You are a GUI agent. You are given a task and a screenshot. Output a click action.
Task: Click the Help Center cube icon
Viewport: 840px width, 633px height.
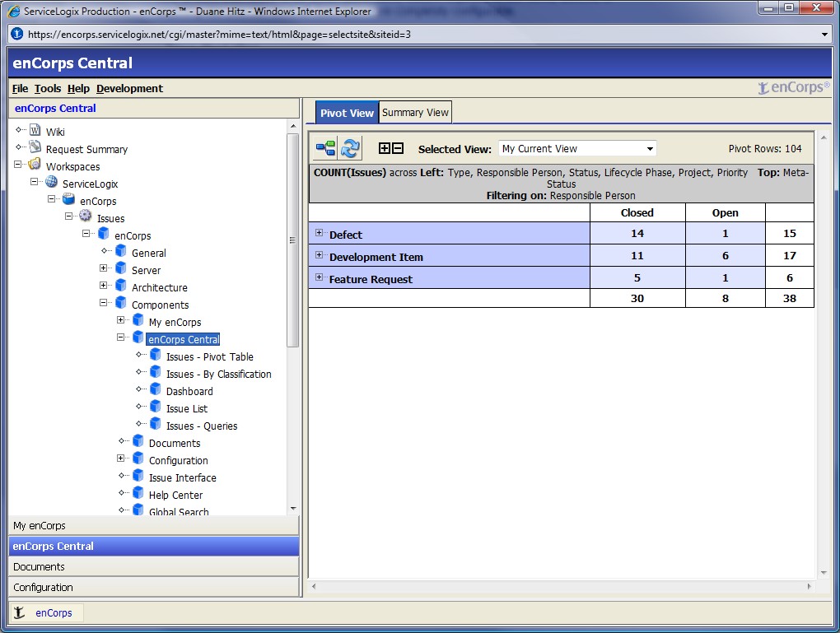[x=138, y=493]
